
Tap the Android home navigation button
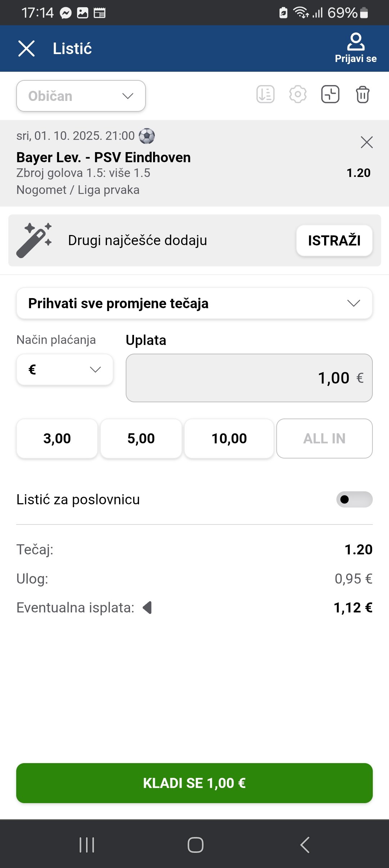(195, 845)
